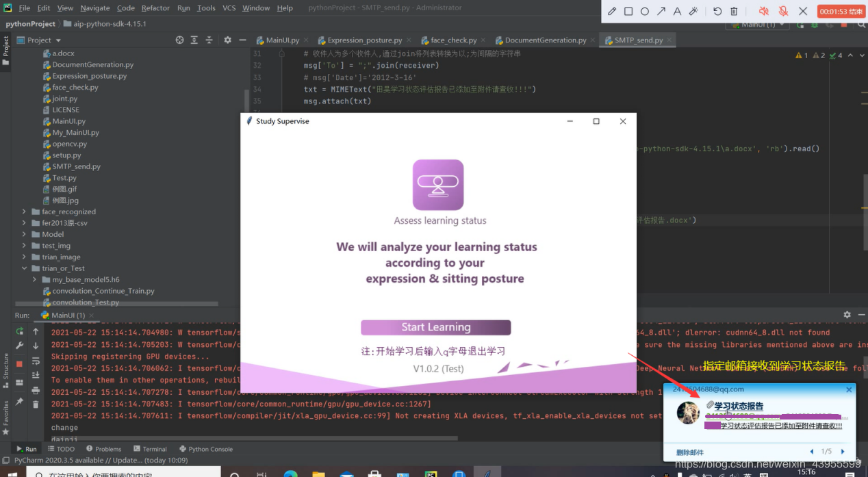Pin the Run tab
Image resolution: width=868 pixels, height=477 pixels.
point(20,402)
